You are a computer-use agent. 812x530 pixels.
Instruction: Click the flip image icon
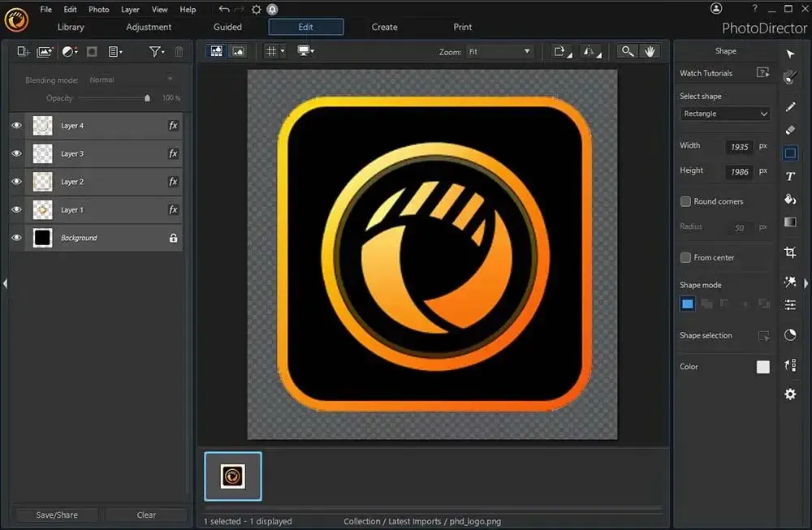coord(591,51)
